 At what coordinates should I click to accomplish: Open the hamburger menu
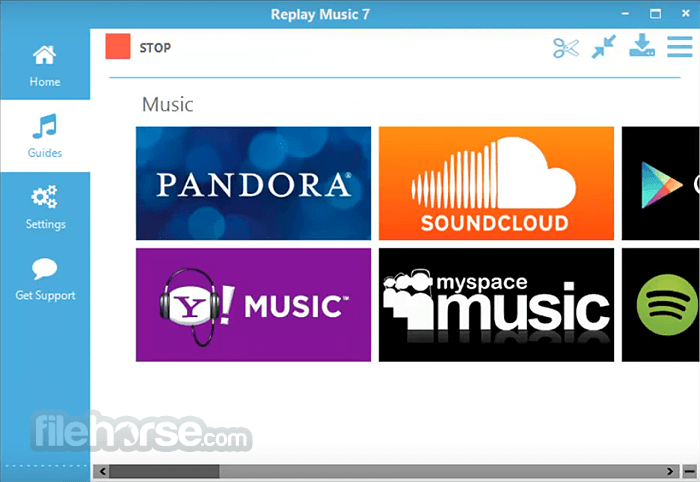click(x=679, y=47)
